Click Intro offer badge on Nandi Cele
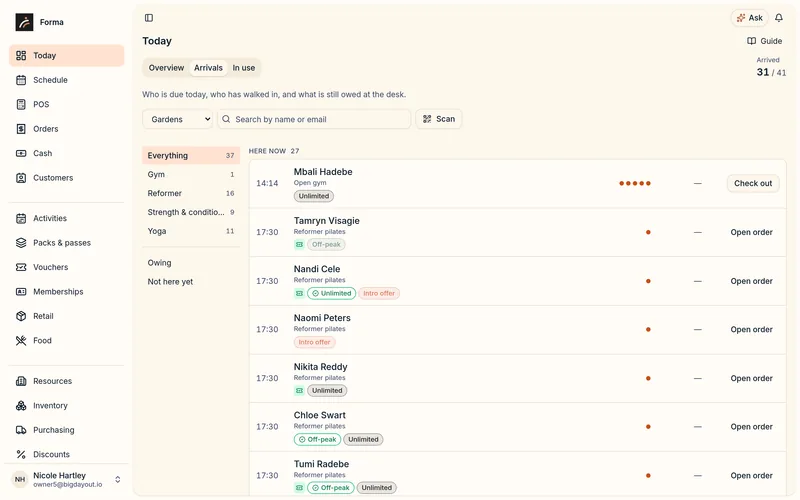800x500 pixels. [x=379, y=293]
